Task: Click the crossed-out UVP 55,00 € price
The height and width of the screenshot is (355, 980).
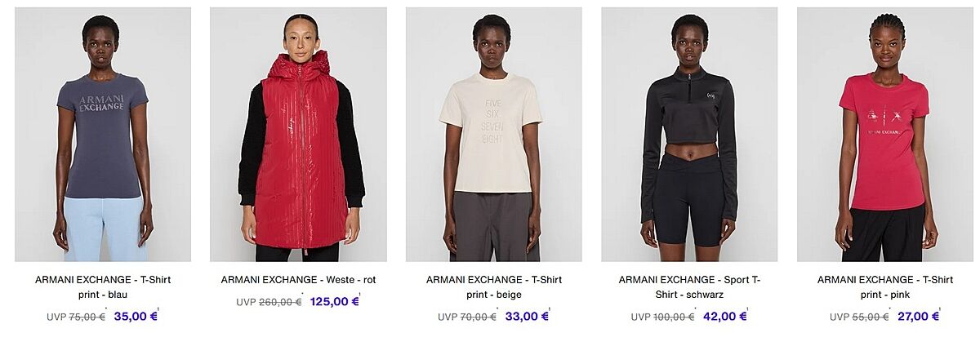Action: click(859, 317)
